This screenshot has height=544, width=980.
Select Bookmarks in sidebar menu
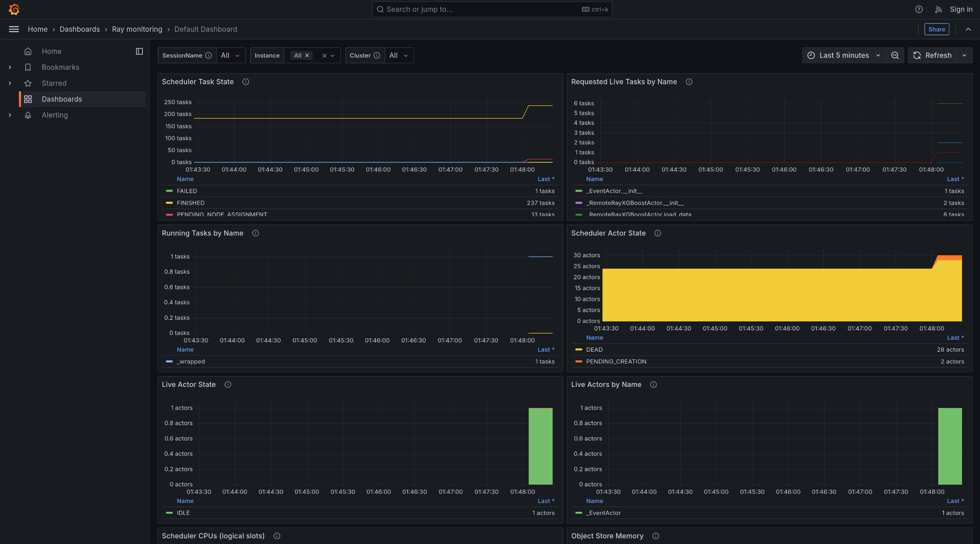coord(61,67)
